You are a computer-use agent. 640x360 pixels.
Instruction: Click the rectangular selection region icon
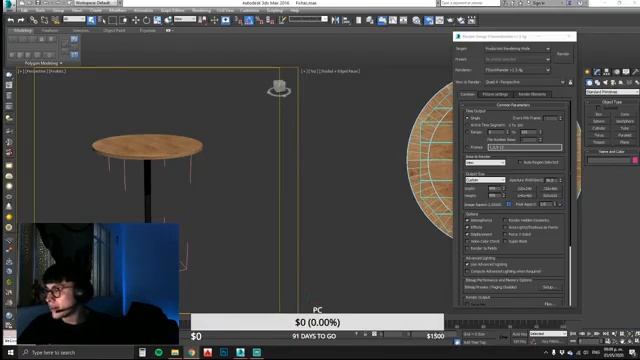pyautogui.click(x=112, y=20)
